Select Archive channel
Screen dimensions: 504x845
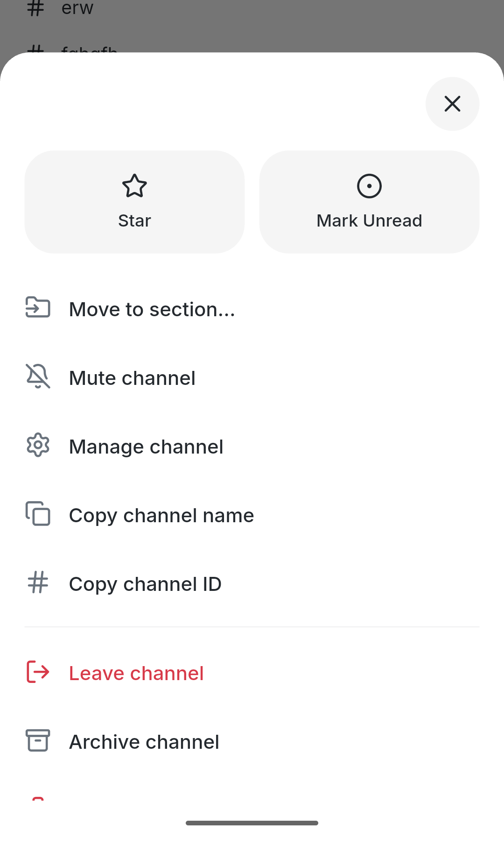coord(252,742)
